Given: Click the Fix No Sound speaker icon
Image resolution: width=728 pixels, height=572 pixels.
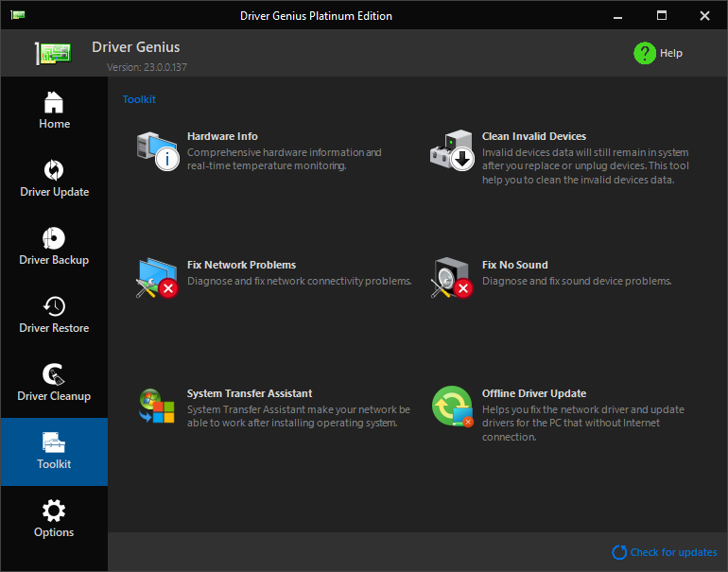Looking at the screenshot, I should point(452,278).
